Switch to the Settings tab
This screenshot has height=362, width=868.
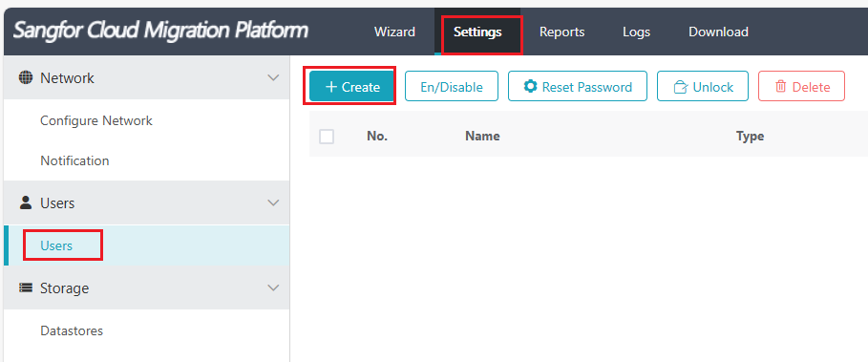pos(477,32)
